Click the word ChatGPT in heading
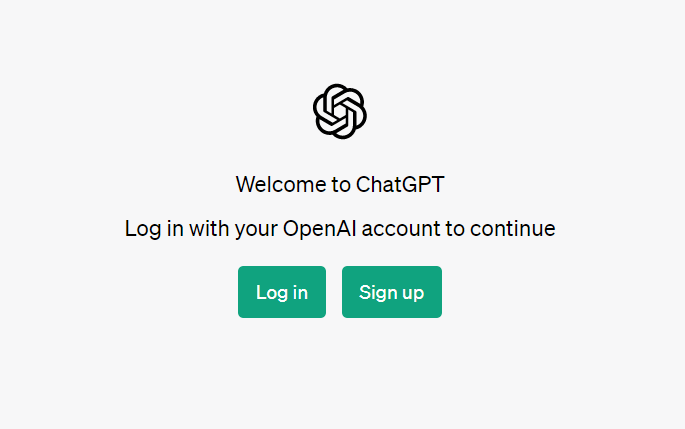 [x=400, y=184]
